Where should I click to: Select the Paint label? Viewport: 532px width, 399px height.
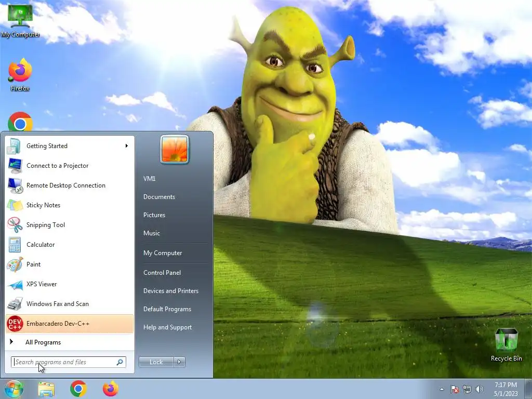[x=33, y=264]
